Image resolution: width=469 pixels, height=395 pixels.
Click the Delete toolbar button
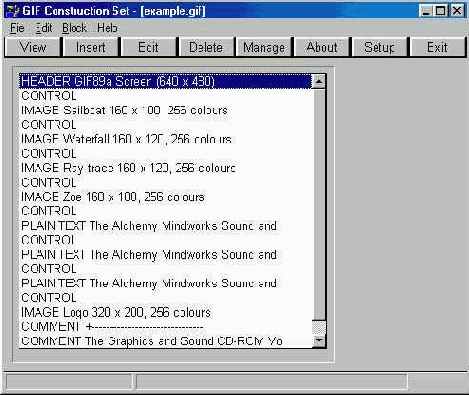[x=206, y=47]
